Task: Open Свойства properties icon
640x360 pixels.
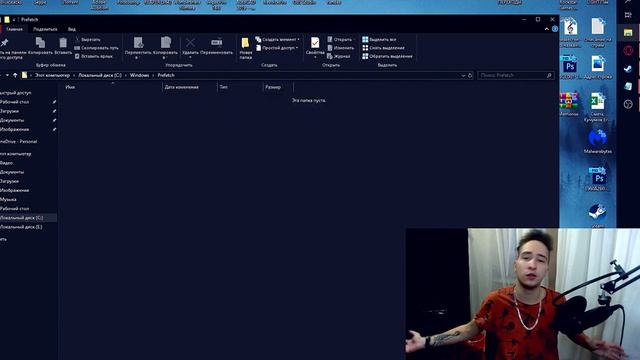Action: pos(315,43)
